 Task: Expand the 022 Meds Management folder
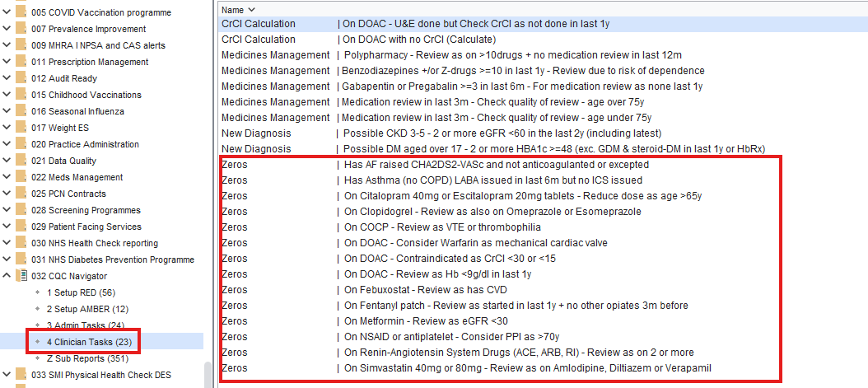[x=6, y=177]
